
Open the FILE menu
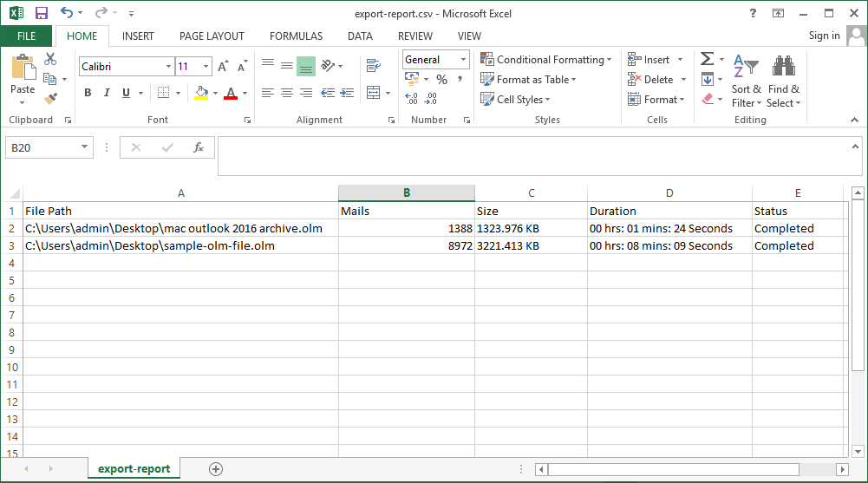pyautogui.click(x=26, y=36)
